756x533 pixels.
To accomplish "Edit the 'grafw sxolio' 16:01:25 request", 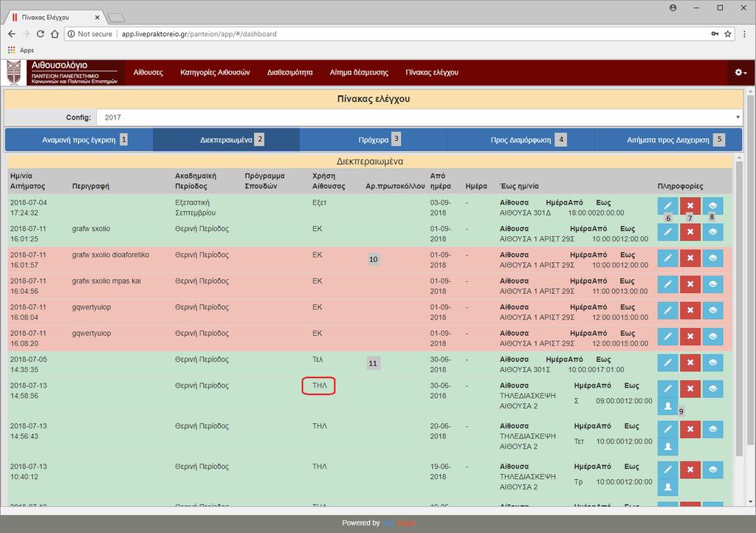I will (x=667, y=232).
